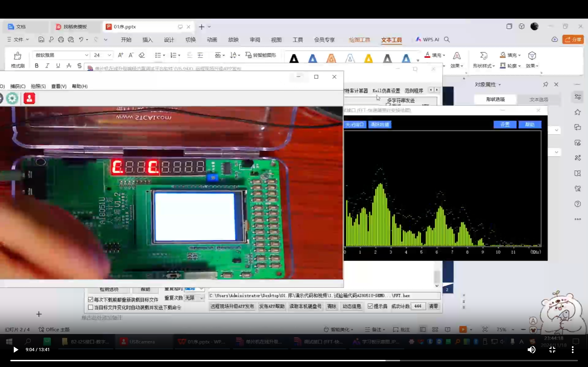This screenshot has width=588, height=367.
Task: Click the 清零 button next to success count
Action: [433, 306]
